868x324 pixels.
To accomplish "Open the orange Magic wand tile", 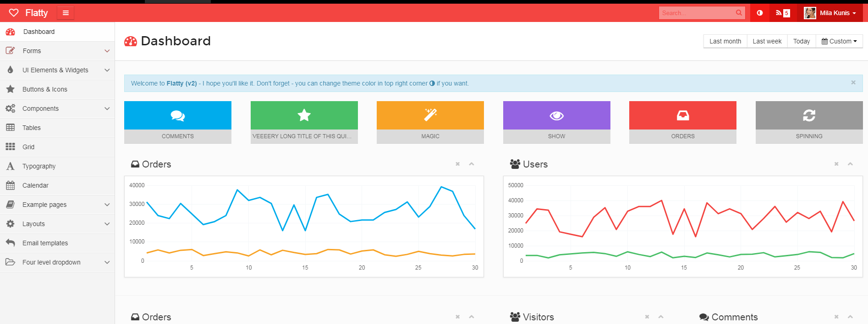I will 430,115.
